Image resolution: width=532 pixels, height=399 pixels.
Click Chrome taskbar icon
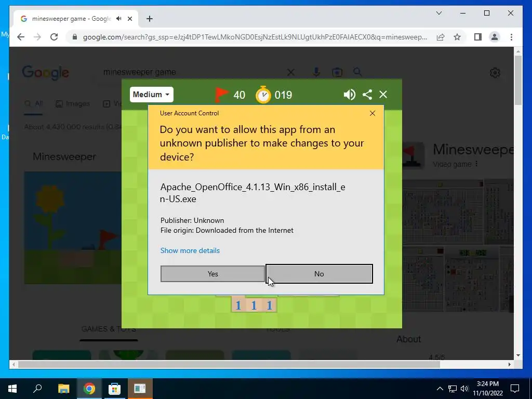89,389
